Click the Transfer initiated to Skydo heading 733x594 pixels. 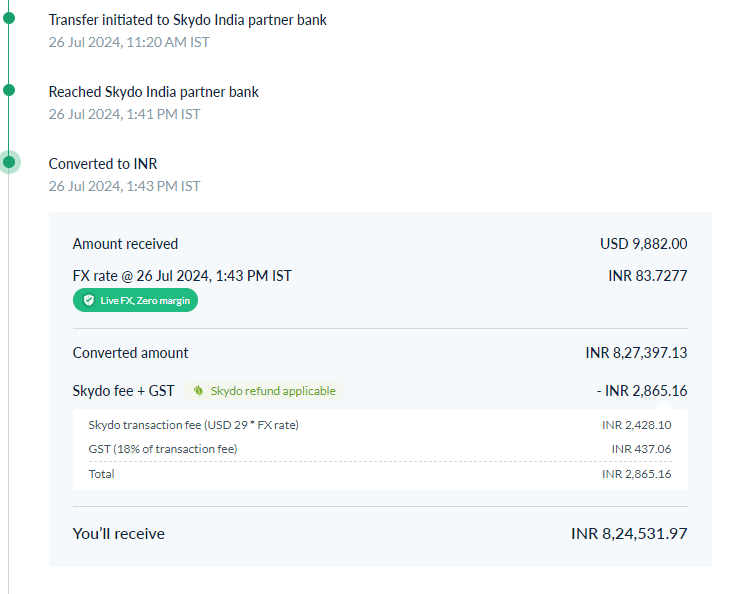coord(187,20)
